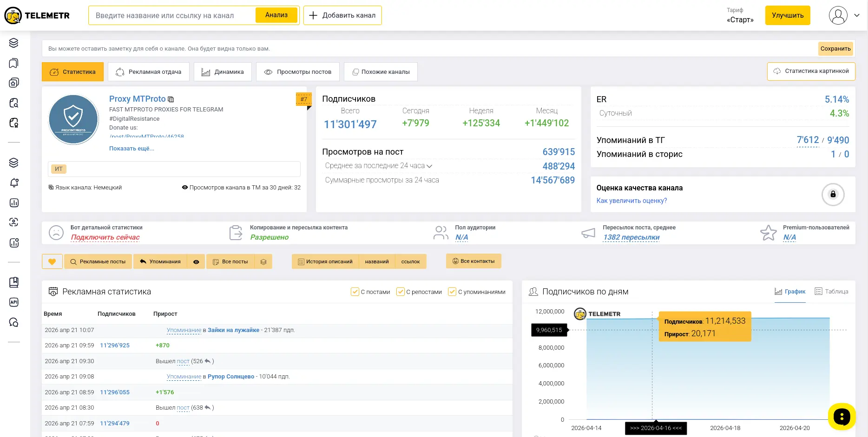Expand channel description via 'Показать ещё...'
Screen dimensions: 868x437
coord(132,148)
